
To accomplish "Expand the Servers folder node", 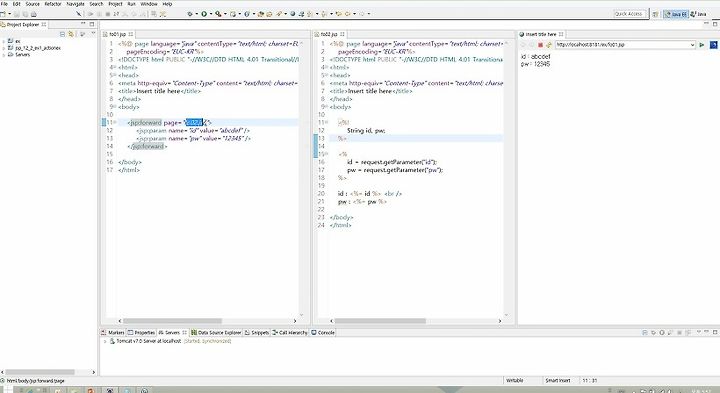I will tap(4, 54).
